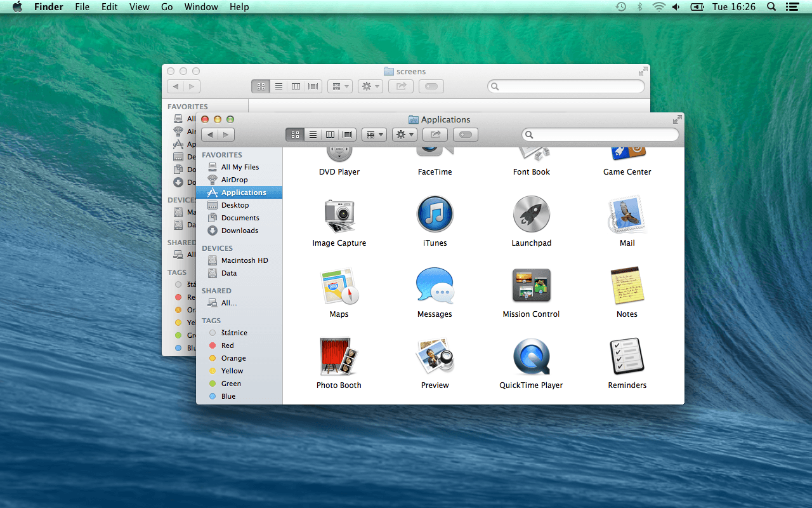
Task: Click the battery status icon
Action: pos(698,7)
